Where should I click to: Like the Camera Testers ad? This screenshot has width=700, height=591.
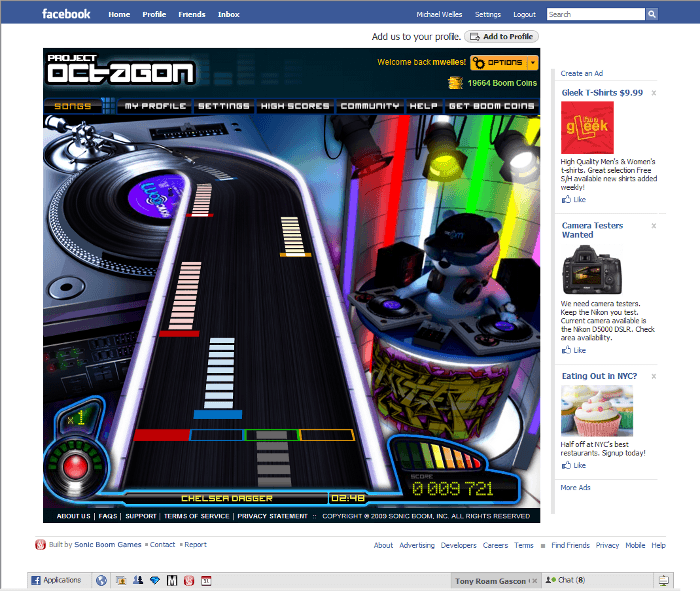click(574, 350)
